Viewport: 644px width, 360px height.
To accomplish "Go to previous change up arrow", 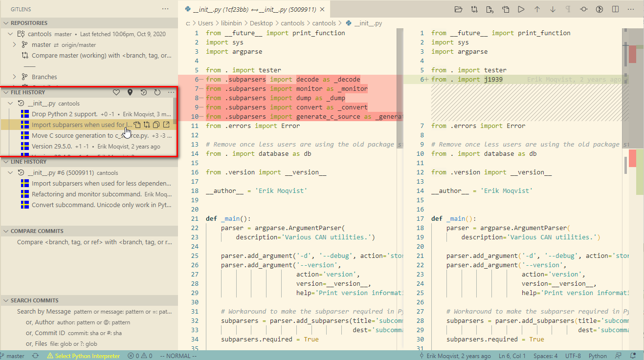I will [x=537, y=9].
